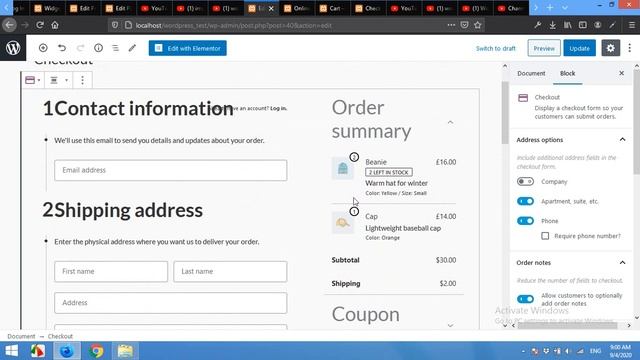
Task: Click the First name field
Action: (x=111, y=271)
